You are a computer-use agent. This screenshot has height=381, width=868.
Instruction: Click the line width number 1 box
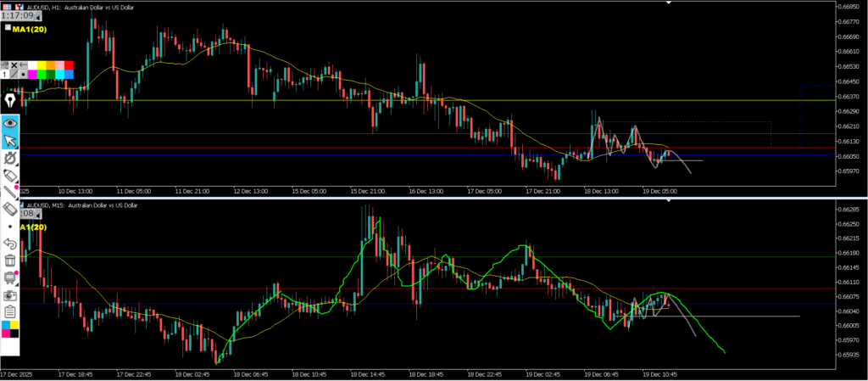click(3, 75)
